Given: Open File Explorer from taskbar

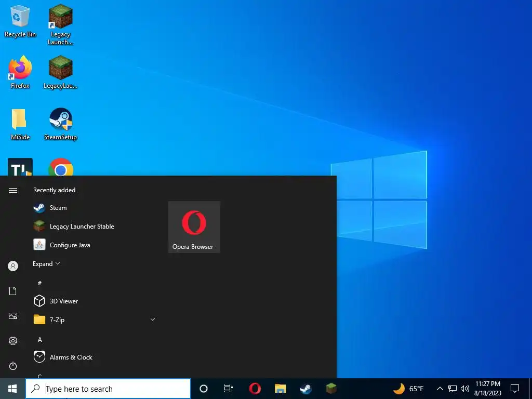Looking at the screenshot, I should pyautogui.click(x=280, y=389).
